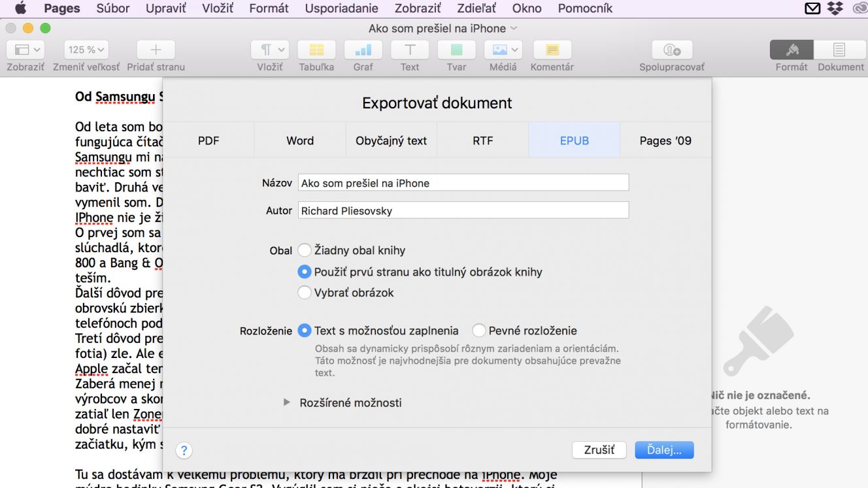Open the Formát menu in menu bar
This screenshot has width=868, height=488.
tap(269, 8)
